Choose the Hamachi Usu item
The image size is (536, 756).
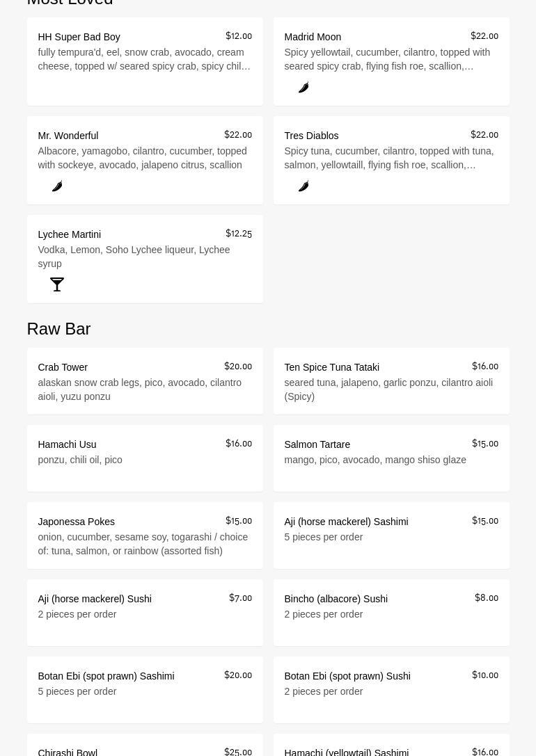click(x=67, y=444)
